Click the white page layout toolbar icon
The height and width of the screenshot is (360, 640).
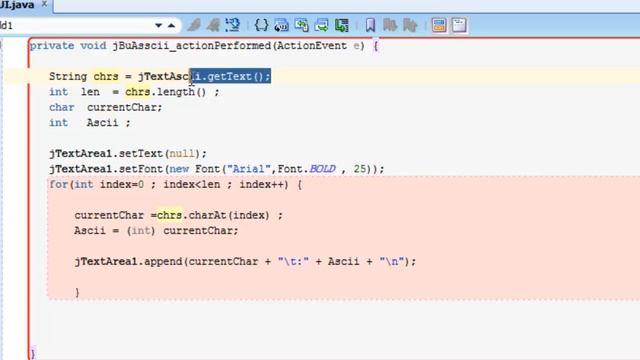pyautogui.click(x=459, y=25)
